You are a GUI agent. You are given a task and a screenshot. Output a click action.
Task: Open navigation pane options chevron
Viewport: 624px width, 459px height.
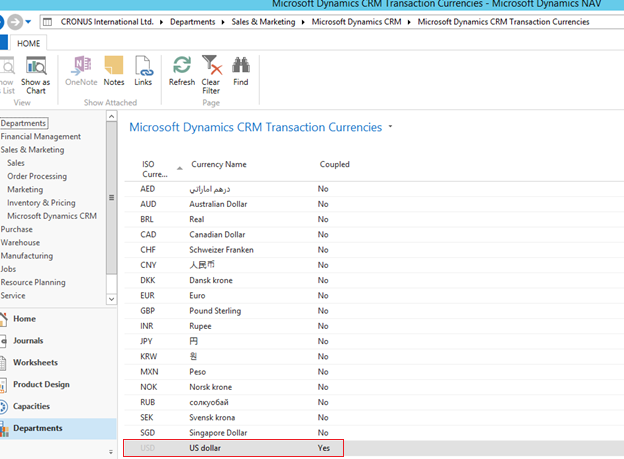(x=111, y=452)
